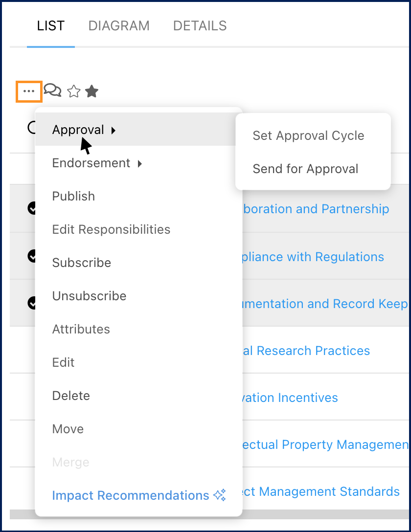Click the filled star icon
The image size is (411, 532).
point(92,91)
